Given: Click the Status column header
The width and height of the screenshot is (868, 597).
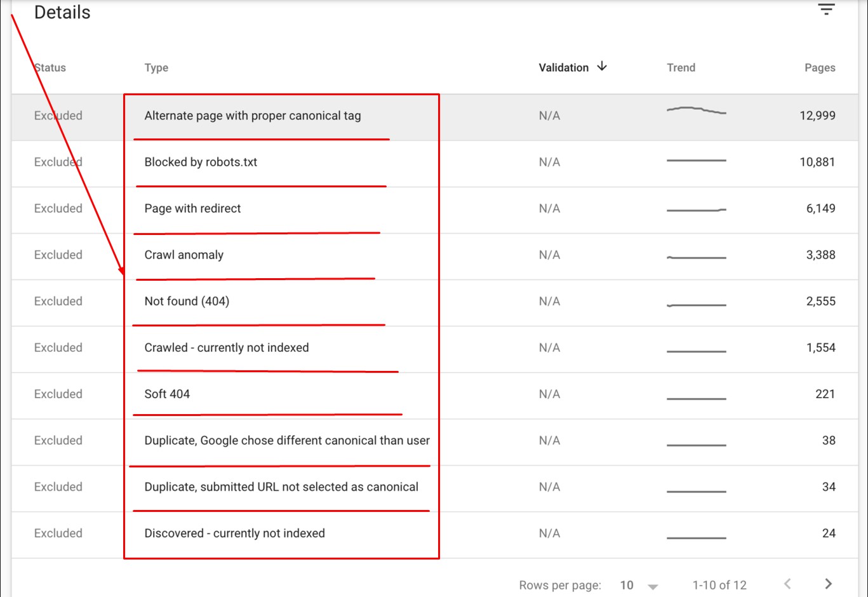Looking at the screenshot, I should pyautogui.click(x=50, y=68).
